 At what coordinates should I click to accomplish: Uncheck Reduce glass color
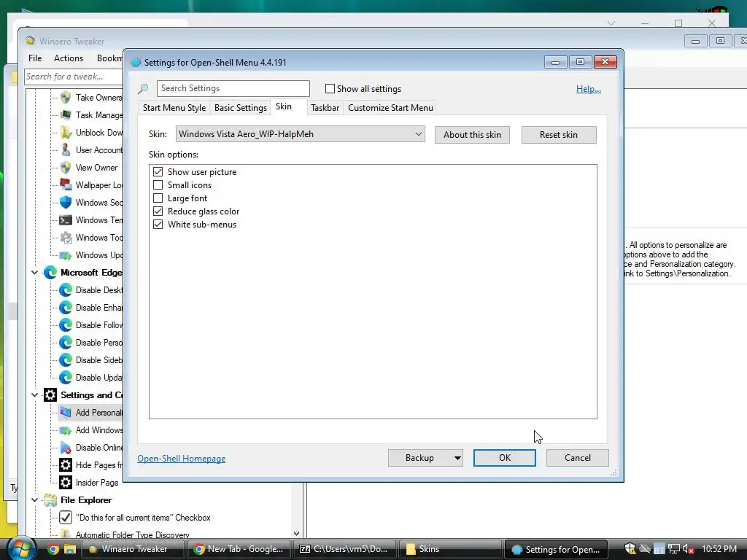tap(158, 211)
